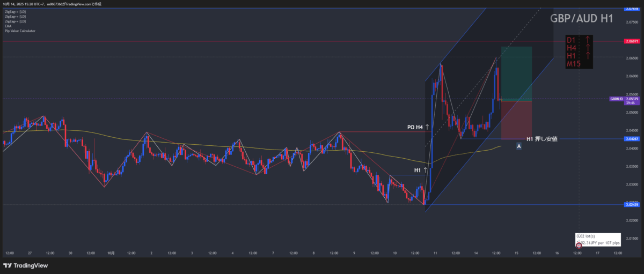Click the D1 trend direction table row
This screenshot has width=644, height=274.
click(580, 40)
